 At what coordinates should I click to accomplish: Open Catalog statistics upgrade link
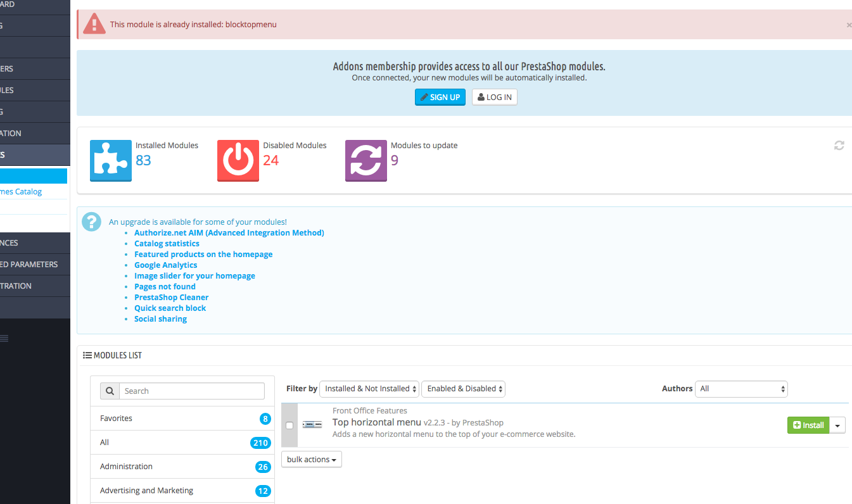[x=167, y=243]
